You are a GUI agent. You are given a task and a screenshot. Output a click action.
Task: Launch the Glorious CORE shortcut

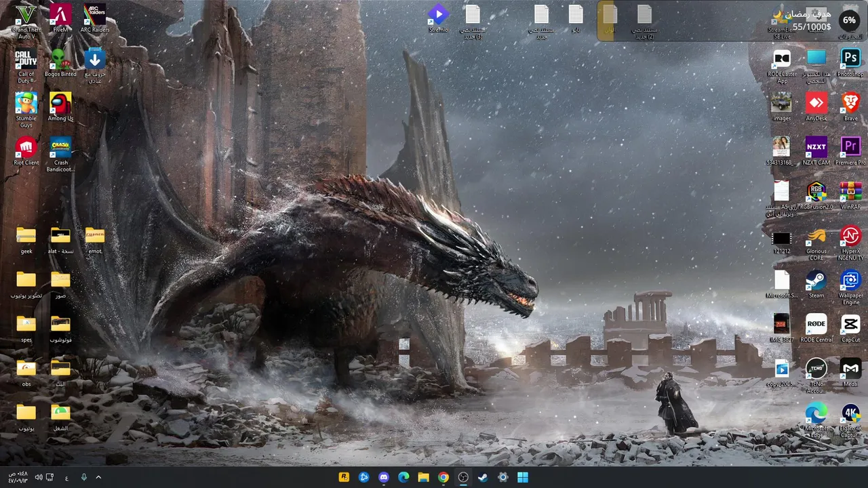(x=816, y=244)
